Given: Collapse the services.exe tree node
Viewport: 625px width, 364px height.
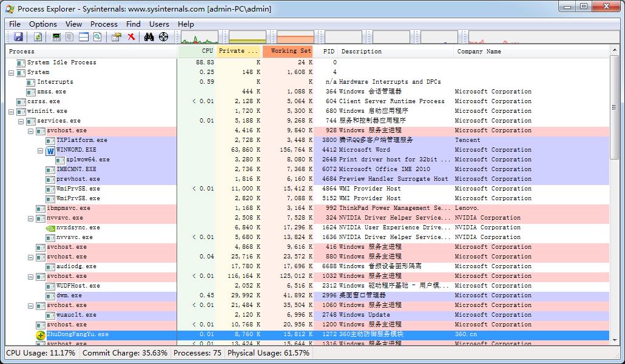Looking at the screenshot, I should pyautogui.click(x=21, y=121).
